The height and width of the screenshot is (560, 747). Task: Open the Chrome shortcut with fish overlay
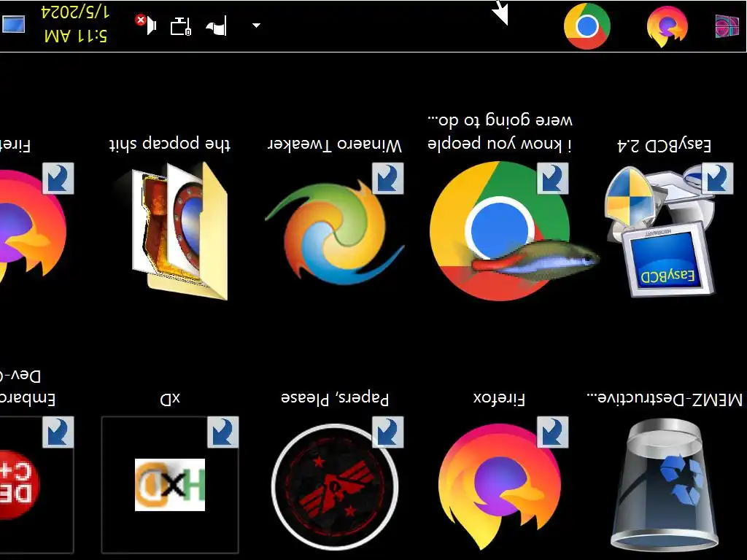(x=505, y=231)
